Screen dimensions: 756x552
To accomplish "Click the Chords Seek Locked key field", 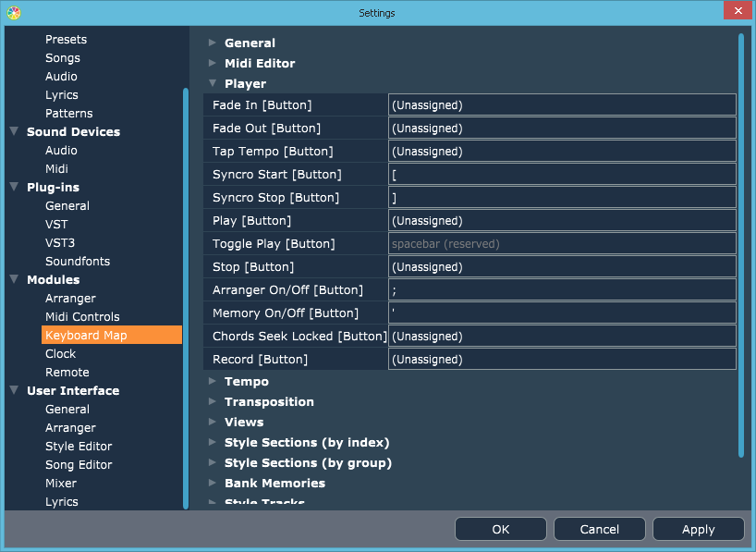I will coord(562,337).
